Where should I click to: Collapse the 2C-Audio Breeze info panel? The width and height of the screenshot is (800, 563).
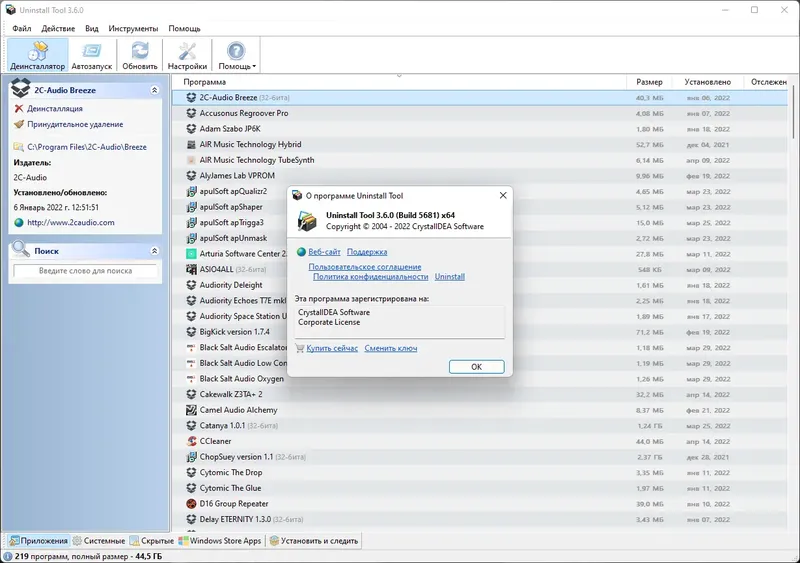(x=155, y=90)
